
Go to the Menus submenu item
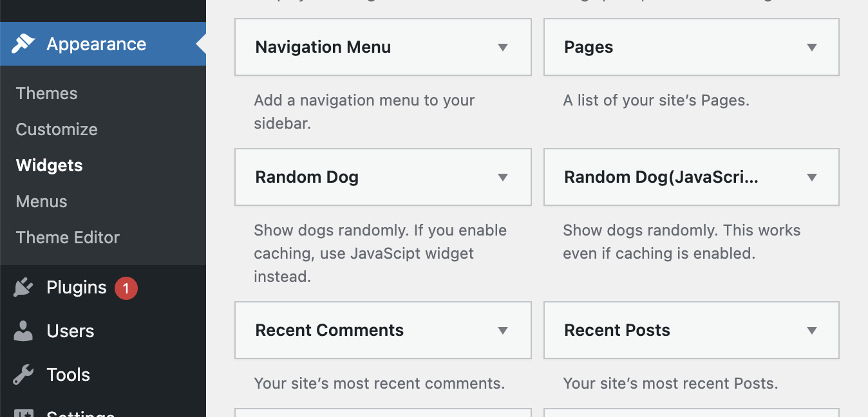[x=42, y=201]
